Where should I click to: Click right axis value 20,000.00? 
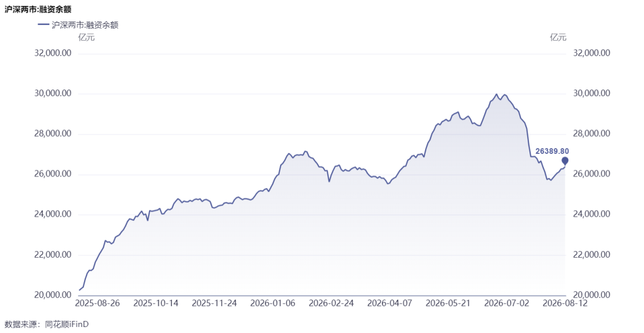(592, 295)
